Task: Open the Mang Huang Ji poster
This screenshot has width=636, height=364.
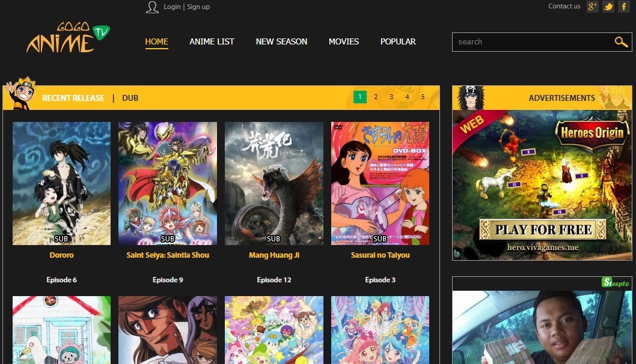Action: 274,183
